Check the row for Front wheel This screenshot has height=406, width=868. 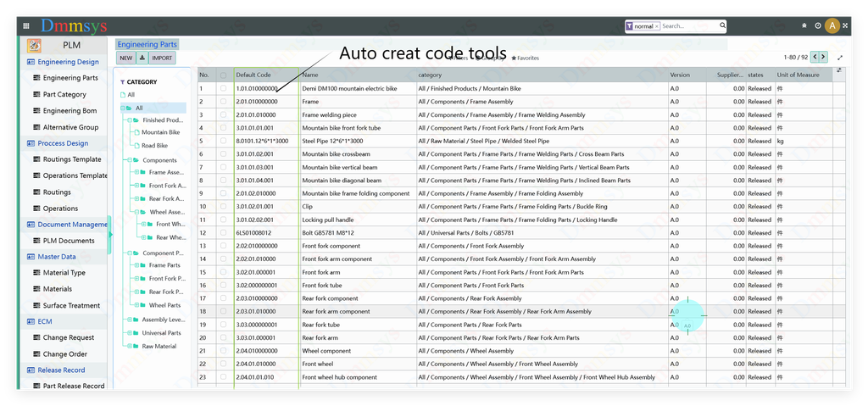tap(223, 364)
